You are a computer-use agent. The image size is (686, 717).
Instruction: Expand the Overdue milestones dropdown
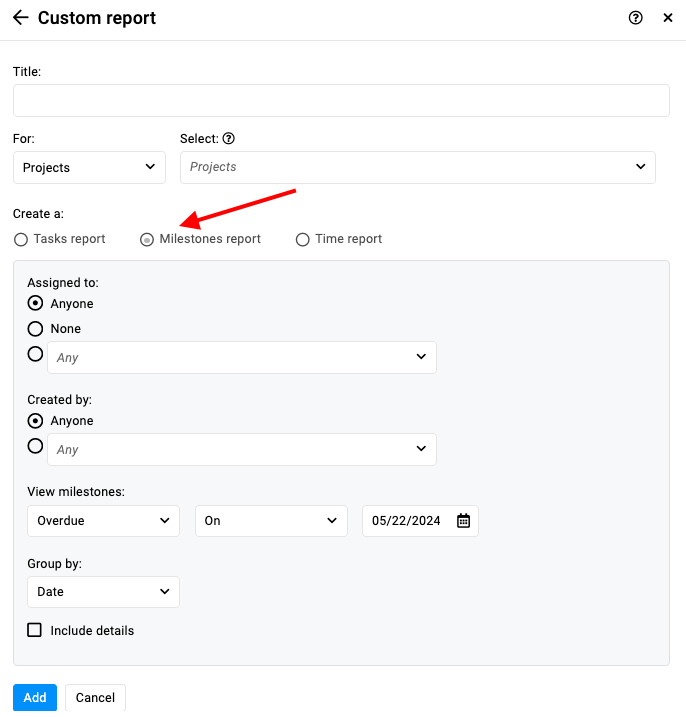[x=103, y=520]
